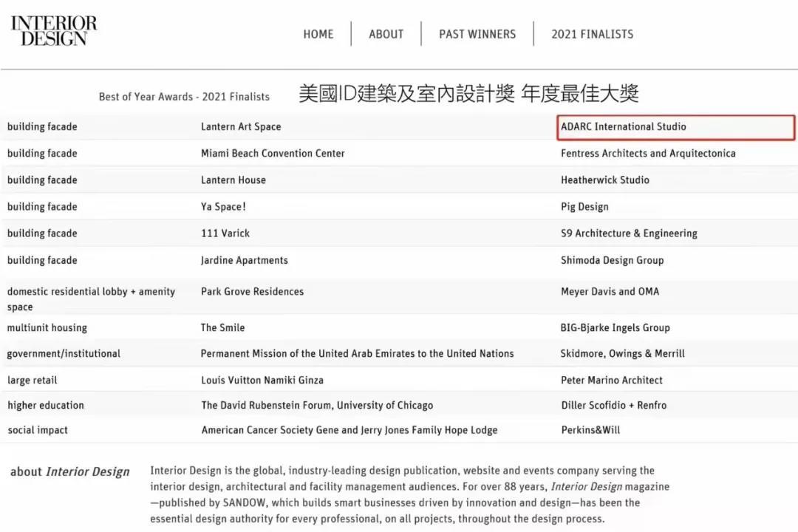Click building facade category in Miami Beach row

[42, 153]
